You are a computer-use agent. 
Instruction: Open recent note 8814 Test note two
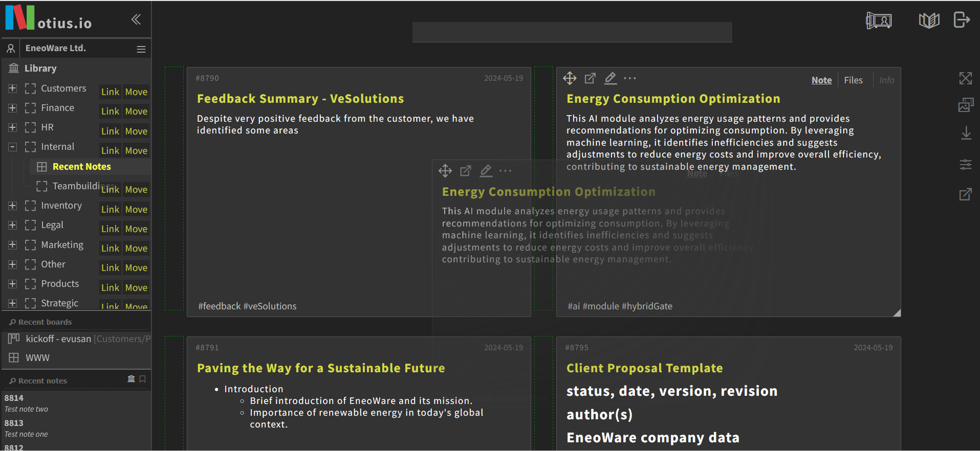26,403
